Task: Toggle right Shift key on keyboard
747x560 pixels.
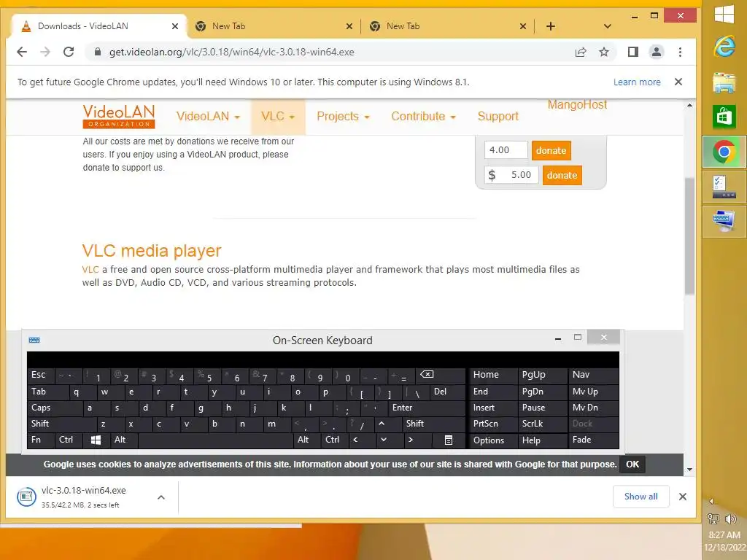Action: coord(433,424)
